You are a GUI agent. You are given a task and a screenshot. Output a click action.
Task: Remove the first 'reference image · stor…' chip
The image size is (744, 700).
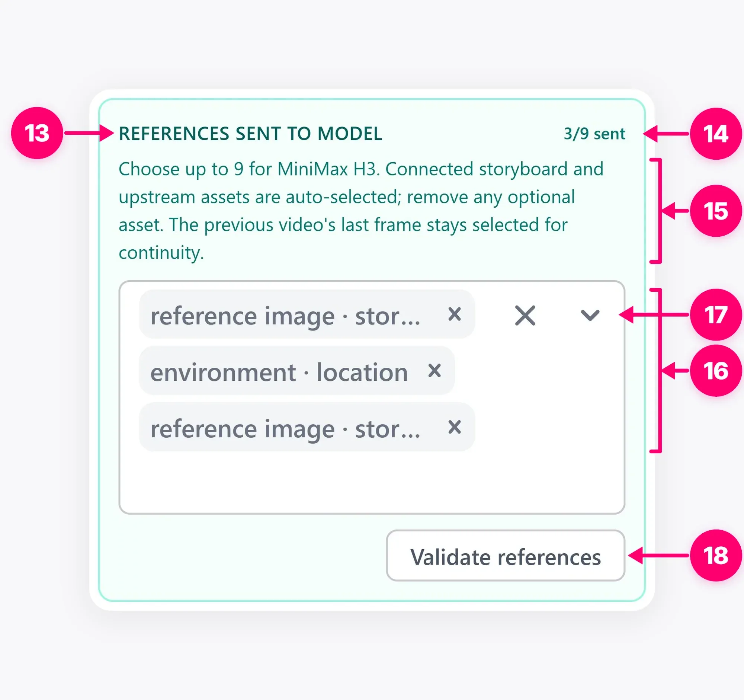click(454, 314)
